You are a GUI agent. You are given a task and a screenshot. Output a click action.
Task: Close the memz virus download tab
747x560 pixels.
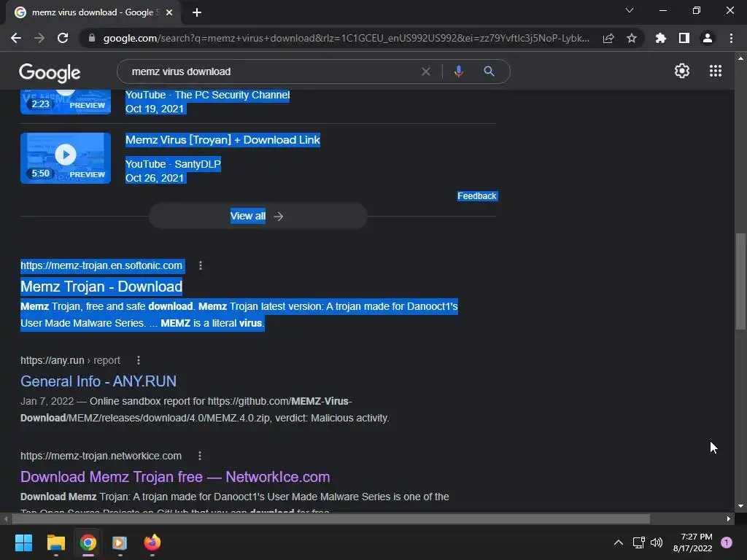point(169,12)
